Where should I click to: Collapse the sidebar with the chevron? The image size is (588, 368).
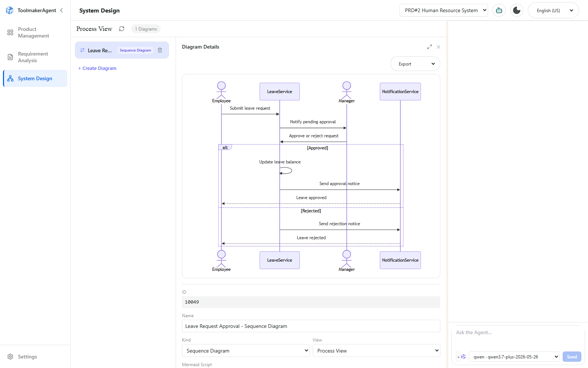pos(61,10)
